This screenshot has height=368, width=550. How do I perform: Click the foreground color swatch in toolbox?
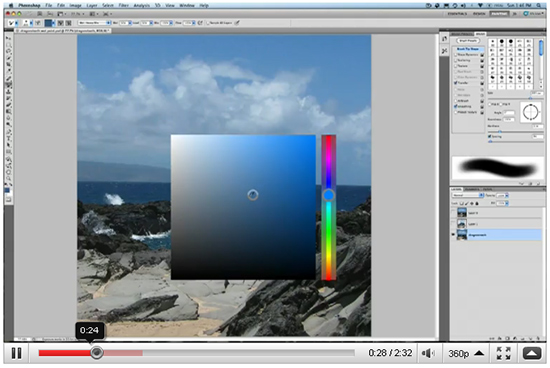click(7, 191)
